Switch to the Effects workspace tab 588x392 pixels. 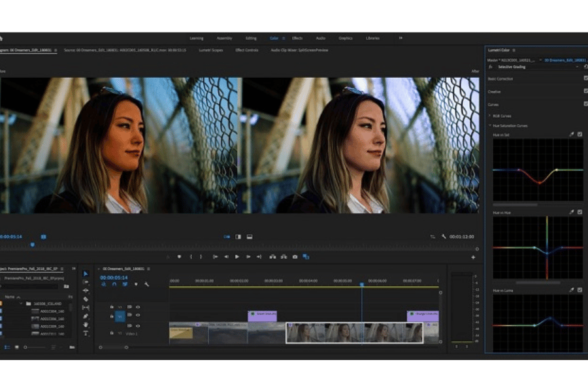[x=297, y=38]
